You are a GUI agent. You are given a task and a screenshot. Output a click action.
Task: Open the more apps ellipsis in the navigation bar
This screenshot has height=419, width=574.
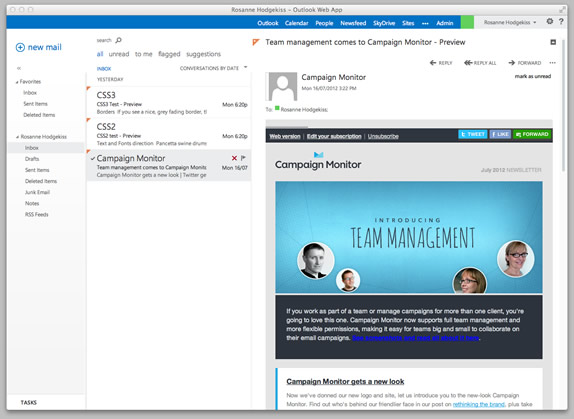coord(425,23)
